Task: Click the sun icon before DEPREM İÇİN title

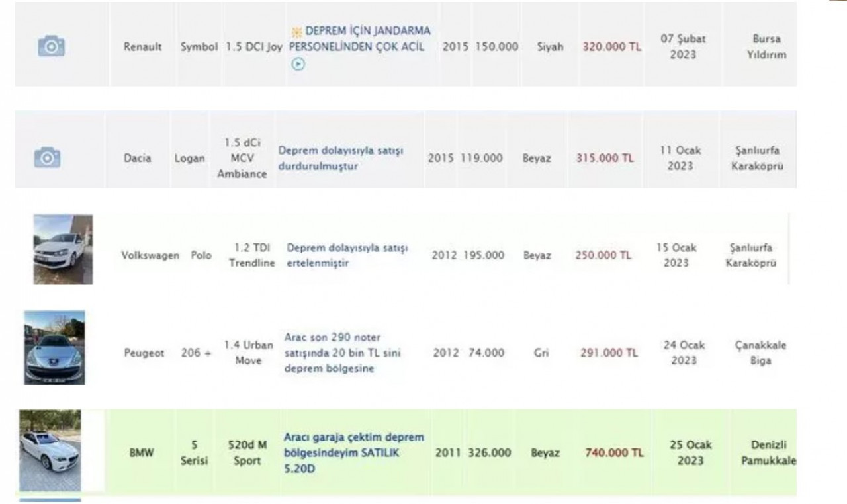Action: [x=296, y=32]
